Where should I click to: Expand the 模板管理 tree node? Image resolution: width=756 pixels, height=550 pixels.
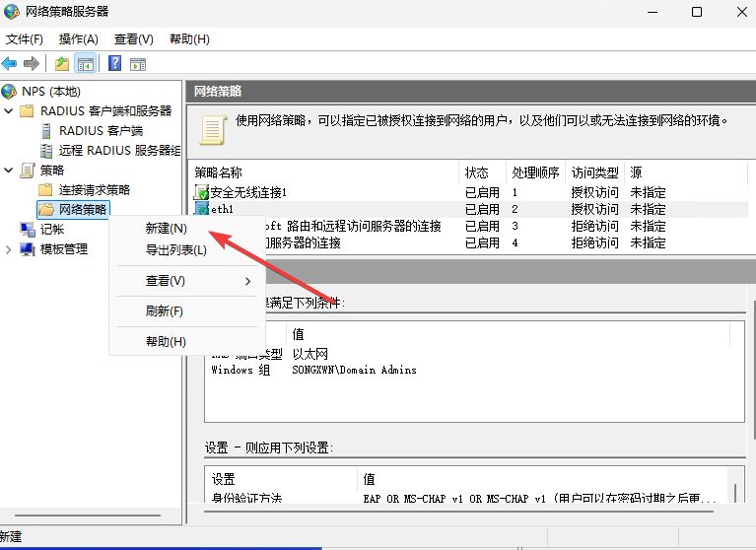coord(9,249)
